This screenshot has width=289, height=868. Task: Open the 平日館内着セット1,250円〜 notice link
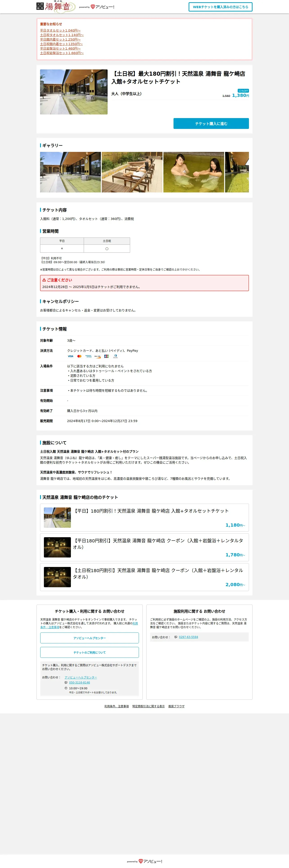(x=60, y=39)
